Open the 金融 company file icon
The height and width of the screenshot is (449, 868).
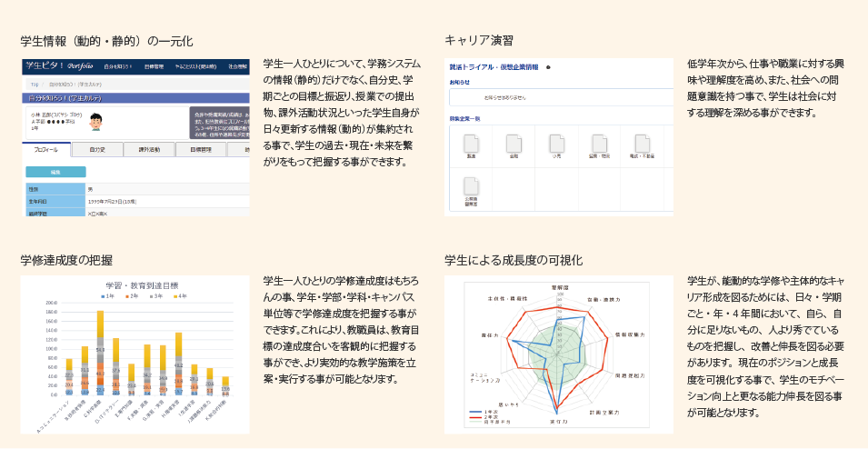pyautogui.click(x=514, y=144)
